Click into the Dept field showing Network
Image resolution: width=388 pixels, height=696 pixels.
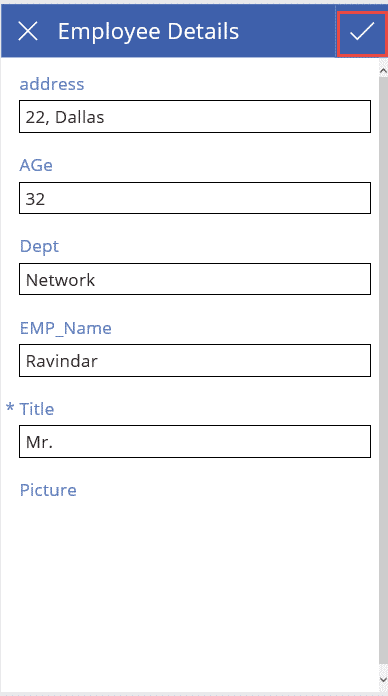tap(195, 279)
